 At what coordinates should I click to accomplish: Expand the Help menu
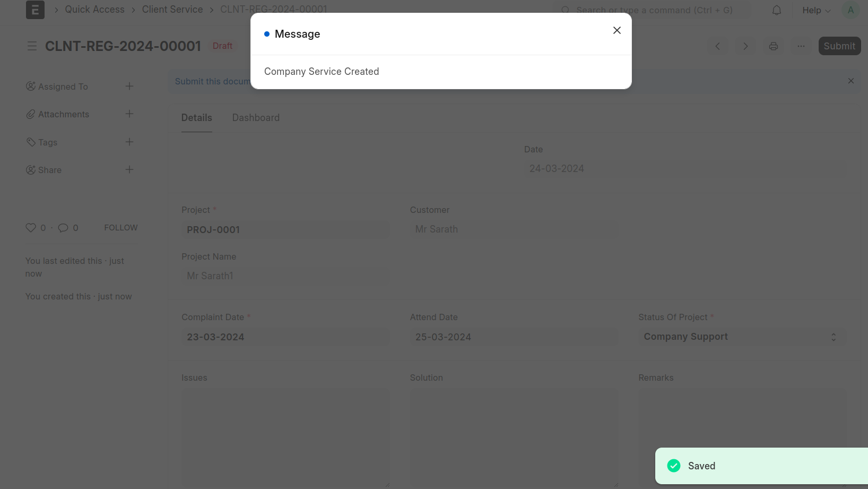click(816, 10)
